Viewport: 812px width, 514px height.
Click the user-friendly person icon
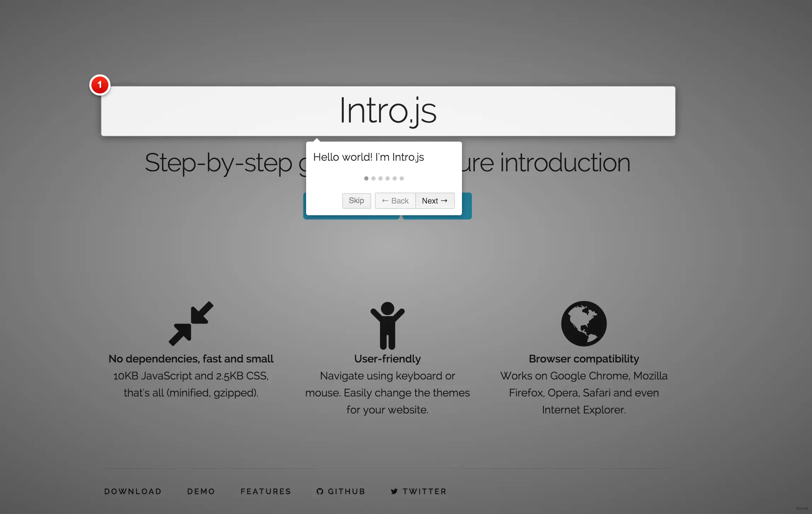click(x=388, y=325)
